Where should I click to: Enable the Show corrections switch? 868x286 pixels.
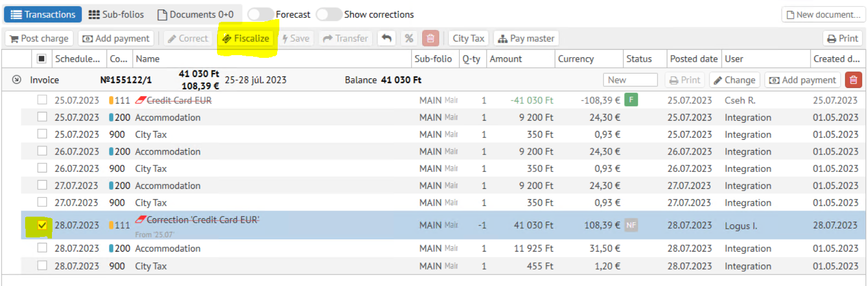point(329,15)
